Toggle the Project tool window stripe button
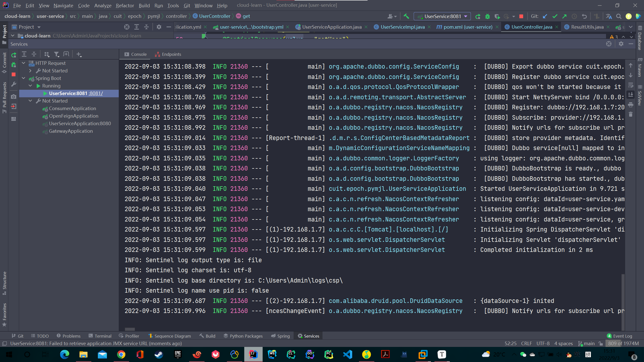This screenshot has height=362, width=644. (x=4, y=34)
